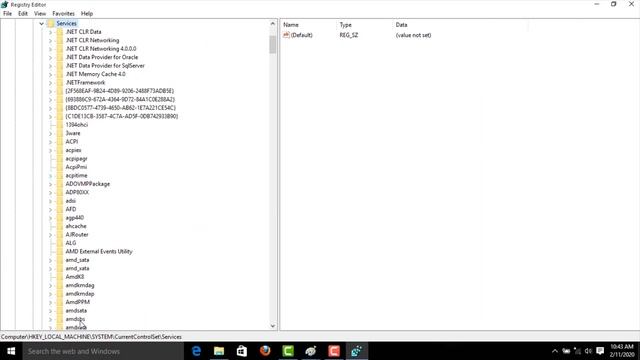
Task: Click the folder icon beside amd_xata
Action: pos(60,269)
